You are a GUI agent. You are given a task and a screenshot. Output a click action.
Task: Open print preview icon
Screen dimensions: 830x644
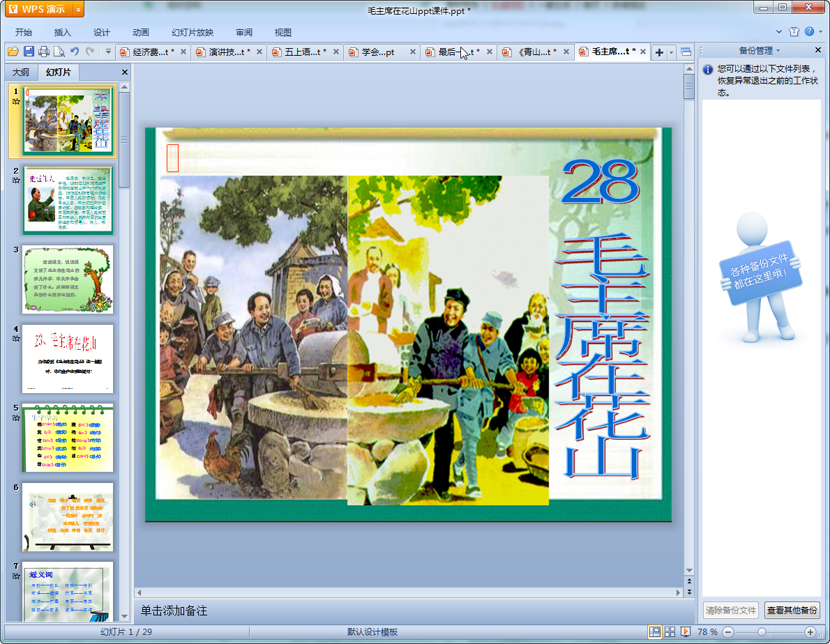[59, 52]
